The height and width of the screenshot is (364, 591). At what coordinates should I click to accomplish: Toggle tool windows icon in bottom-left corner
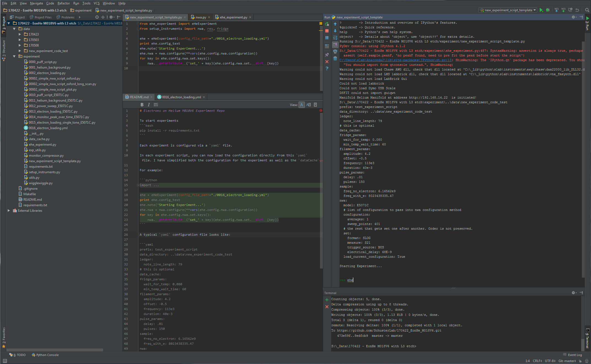point(5,361)
